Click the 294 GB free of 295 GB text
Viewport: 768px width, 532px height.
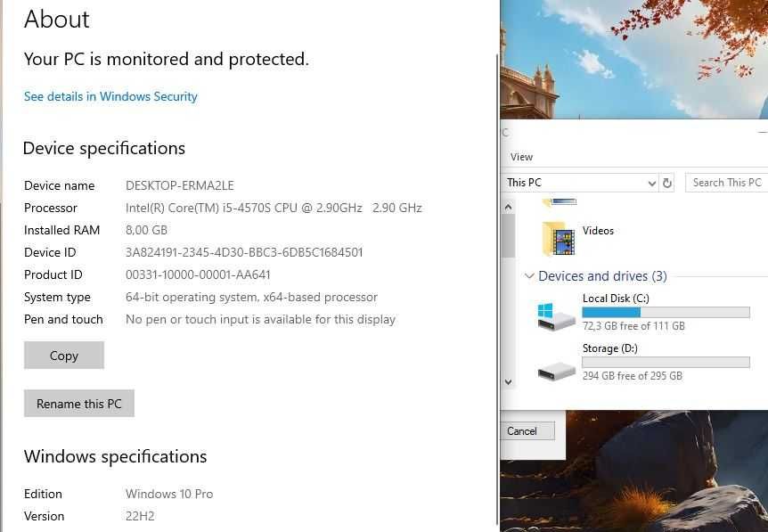coord(632,376)
